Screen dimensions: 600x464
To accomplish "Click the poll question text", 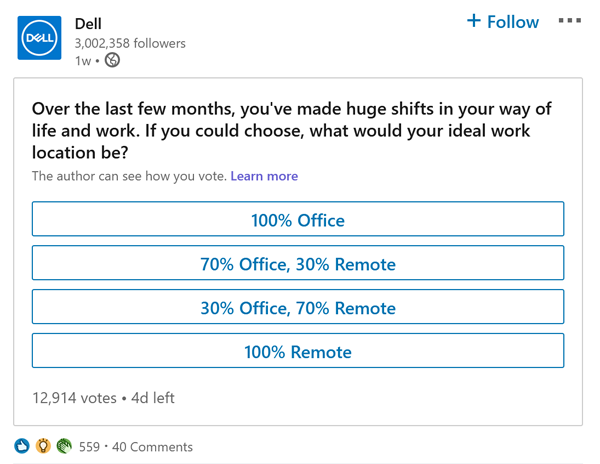I will click(291, 131).
